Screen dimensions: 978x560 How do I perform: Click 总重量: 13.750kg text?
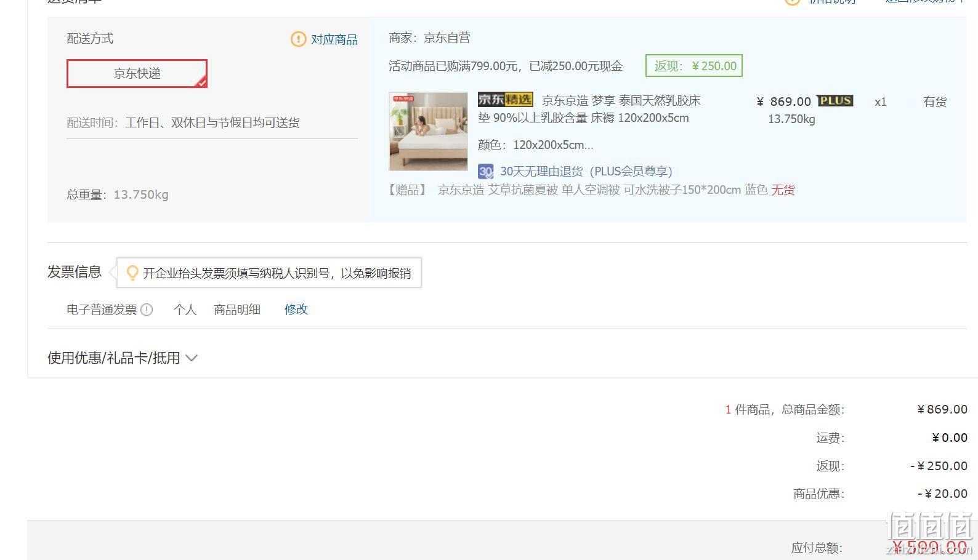[118, 194]
